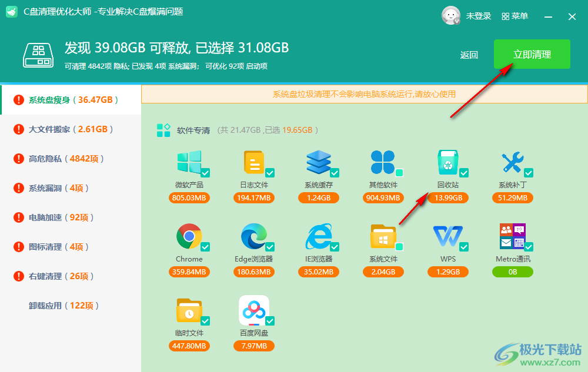588x372 pixels.
Task: Click the 立即清理 cleanup button
Action: (x=532, y=54)
